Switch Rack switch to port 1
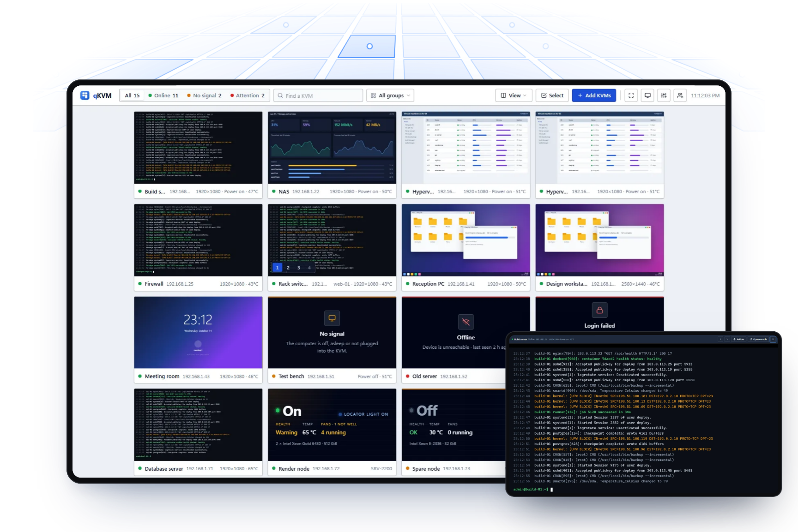Image resolution: width=798 pixels, height=532 pixels. (277, 268)
